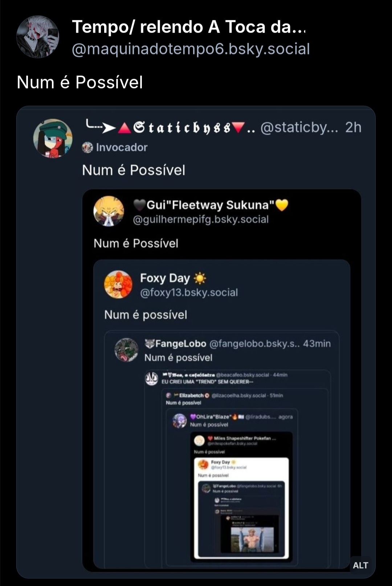
Task: Click the 2h timestamp on Staticbyss post
Action: (x=353, y=127)
